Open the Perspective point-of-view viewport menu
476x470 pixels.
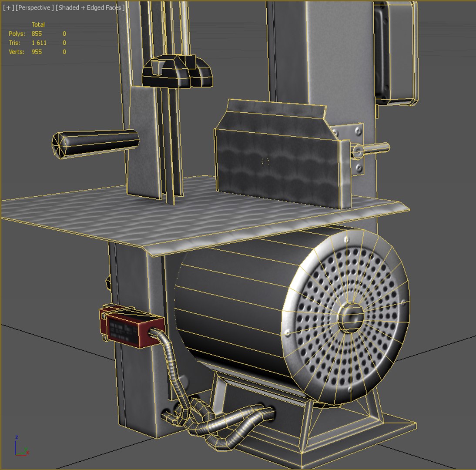[x=35, y=8]
